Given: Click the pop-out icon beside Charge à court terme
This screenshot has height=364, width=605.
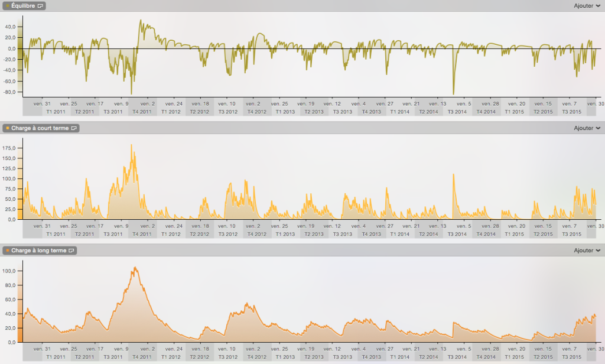Looking at the screenshot, I should [74, 128].
